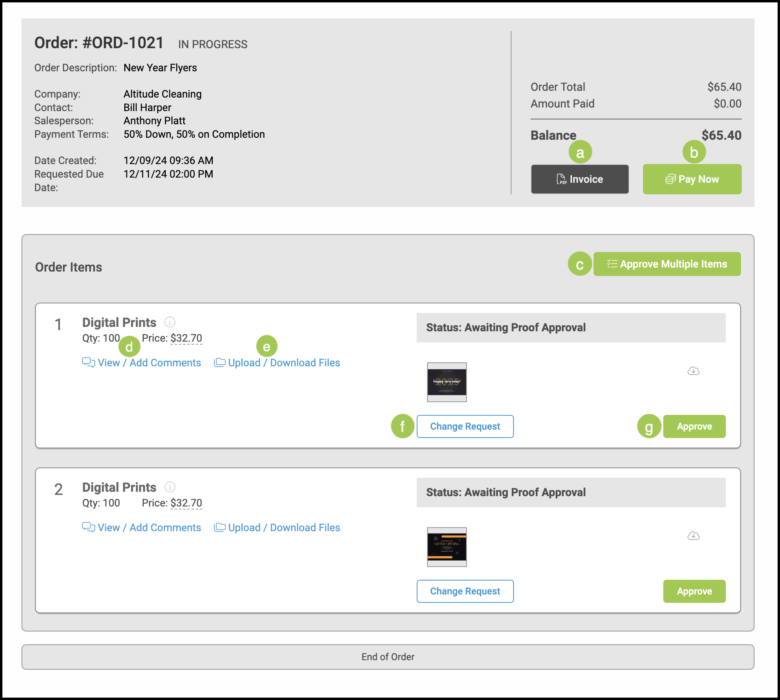
Task: Click cloud download icon for item 1 proof
Action: (693, 371)
